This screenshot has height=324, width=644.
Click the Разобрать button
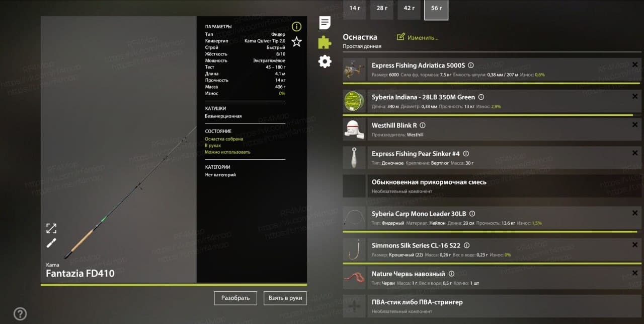pyautogui.click(x=235, y=298)
